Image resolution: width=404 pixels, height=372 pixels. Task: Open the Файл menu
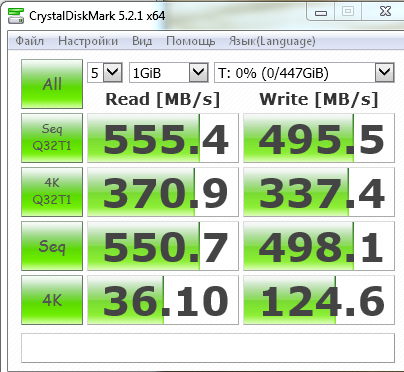[x=30, y=41]
